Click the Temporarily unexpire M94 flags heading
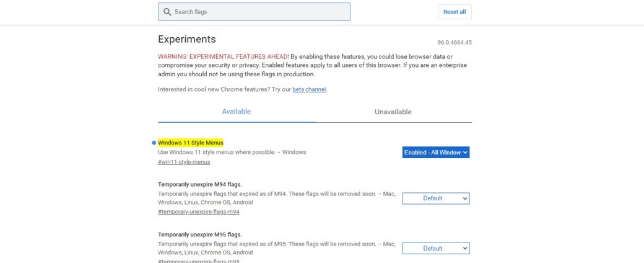 pyautogui.click(x=200, y=184)
